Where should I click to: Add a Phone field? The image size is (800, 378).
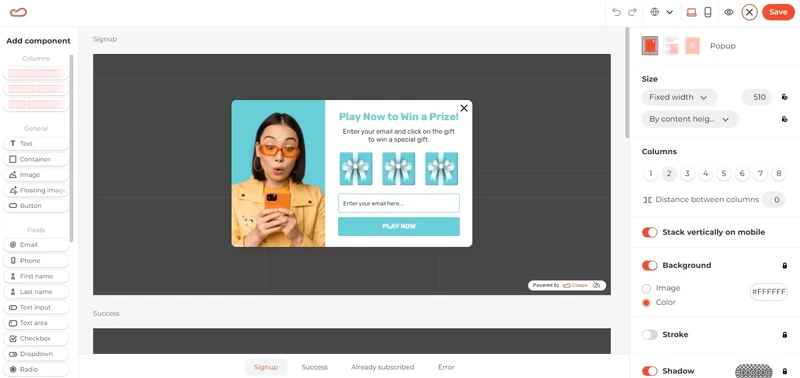pos(36,261)
